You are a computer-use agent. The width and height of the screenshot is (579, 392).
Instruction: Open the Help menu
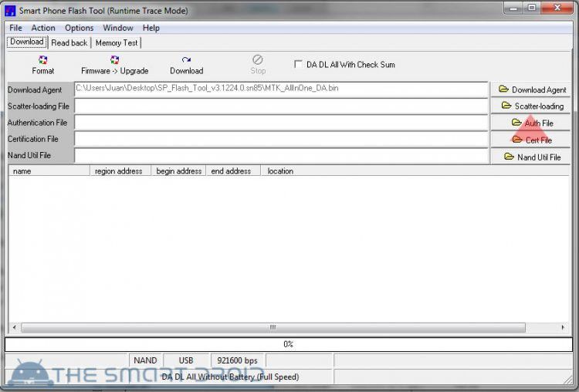(151, 28)
